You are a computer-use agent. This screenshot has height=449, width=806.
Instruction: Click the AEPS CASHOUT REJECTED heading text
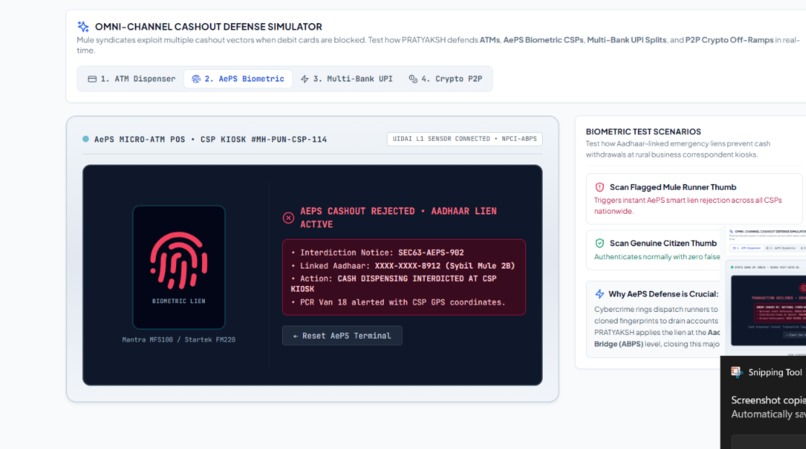click(398, 218)
